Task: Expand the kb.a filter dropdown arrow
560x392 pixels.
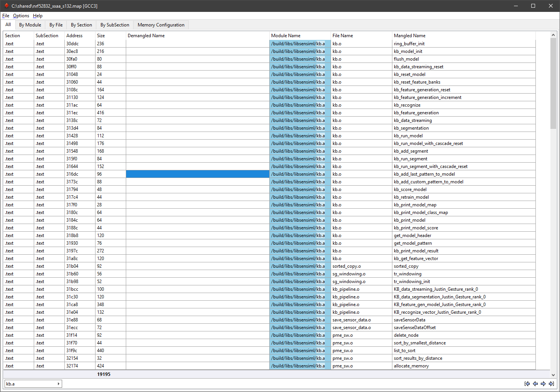Action: [58, 384]
